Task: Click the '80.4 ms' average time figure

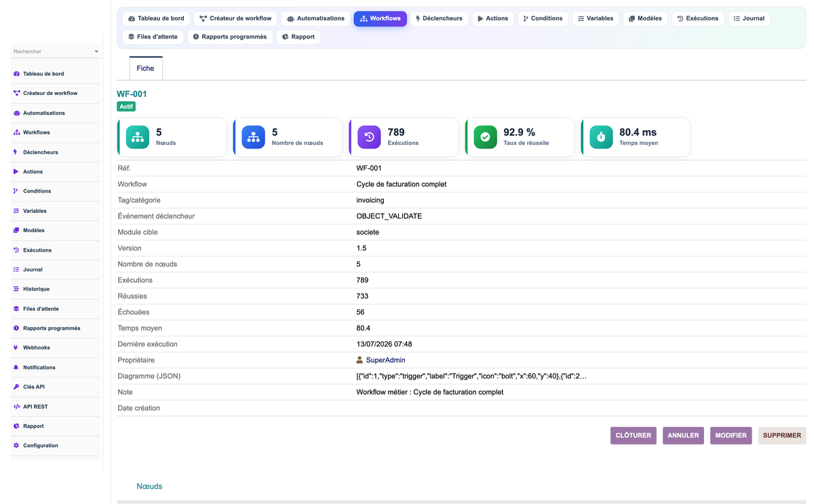Action: tap(638, 132)
